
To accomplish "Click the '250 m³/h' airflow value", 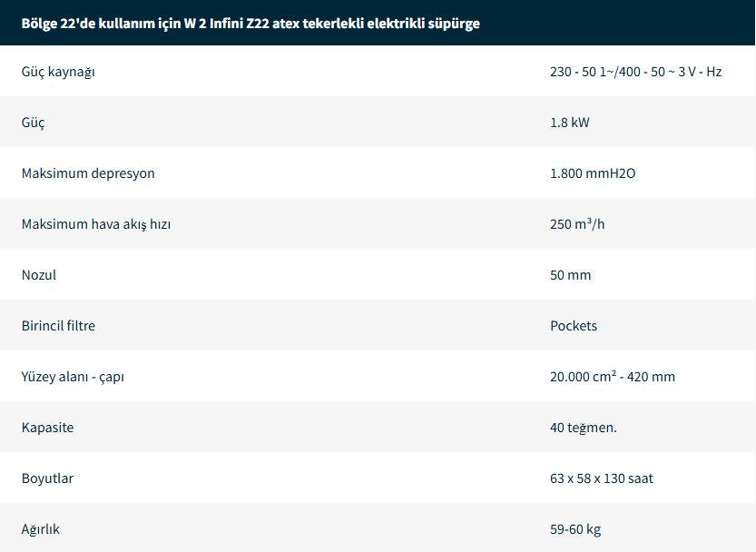I will (x=576, y=223).
